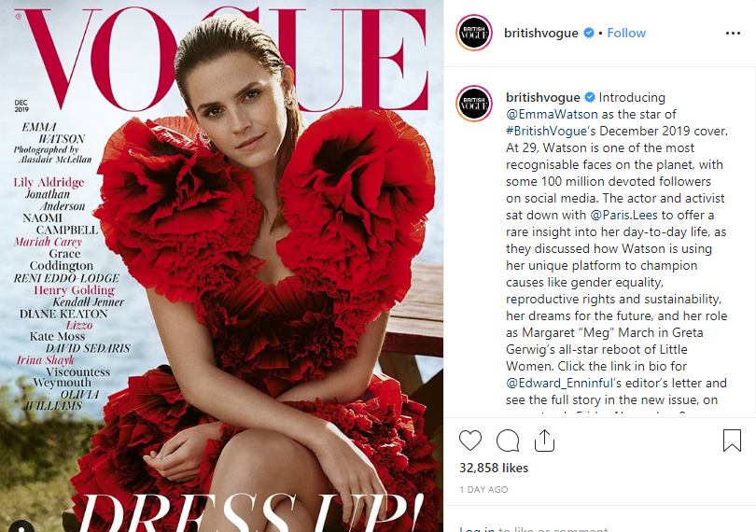The height and width of the screenshot is (532, 756).
Task: Open comments with the speech bubble icon
Action: 508,441
